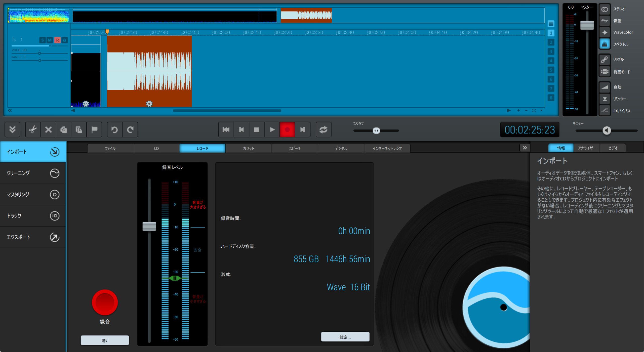Click the モニター monitor volume knob

pyautogui.click(x=607, y=130)
